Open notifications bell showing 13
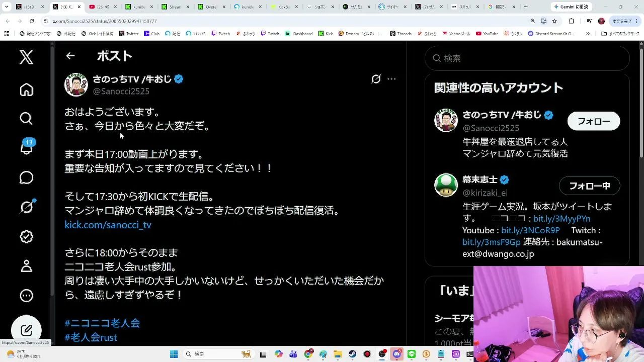644x362 pixels. pos(26,148)
